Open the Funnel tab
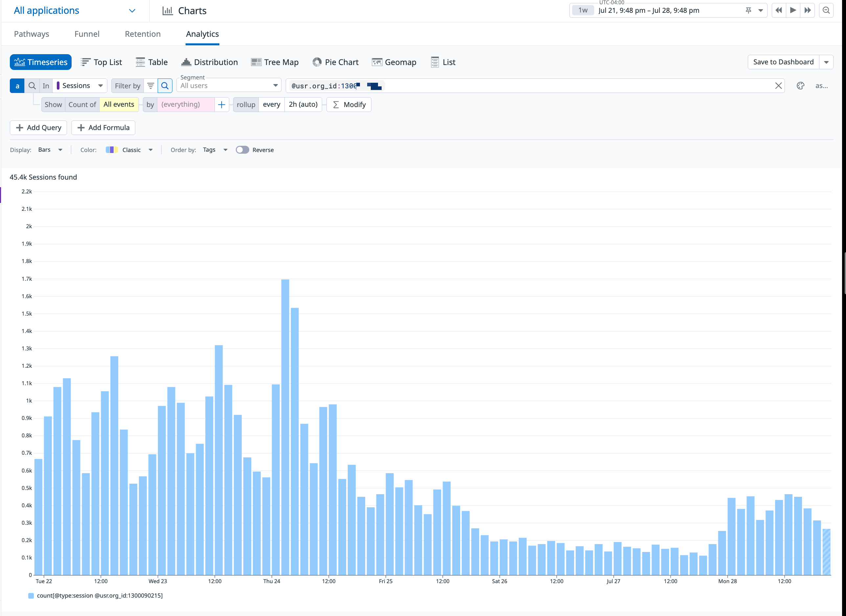Image resolution: width=846 pixels, height=616 pixels. (x=87, y=34)
